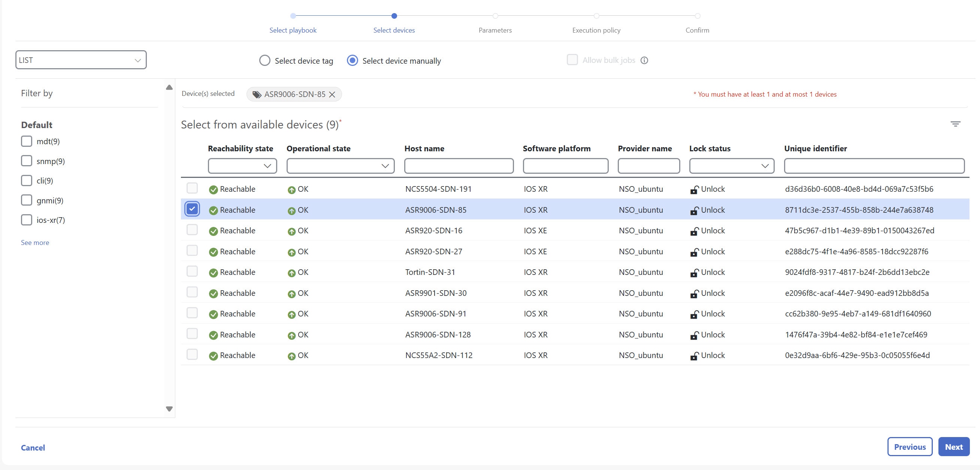Image resolution: width=980 pixels, height=470 pixels.
Task: Click Reachable status icon for ASR9901-SDN-30
Action: [x=214, y=294]
